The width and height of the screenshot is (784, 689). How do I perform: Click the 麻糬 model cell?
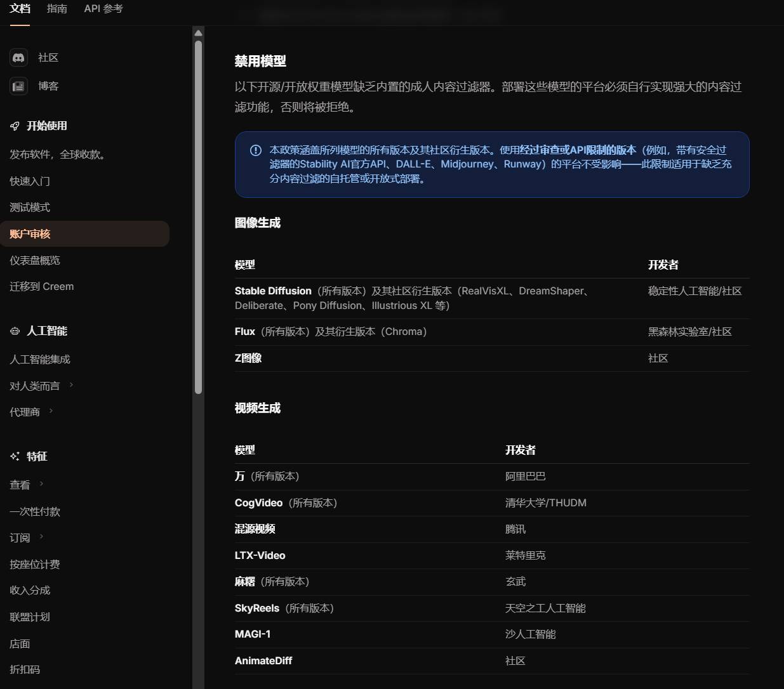(x=272, y=581)
